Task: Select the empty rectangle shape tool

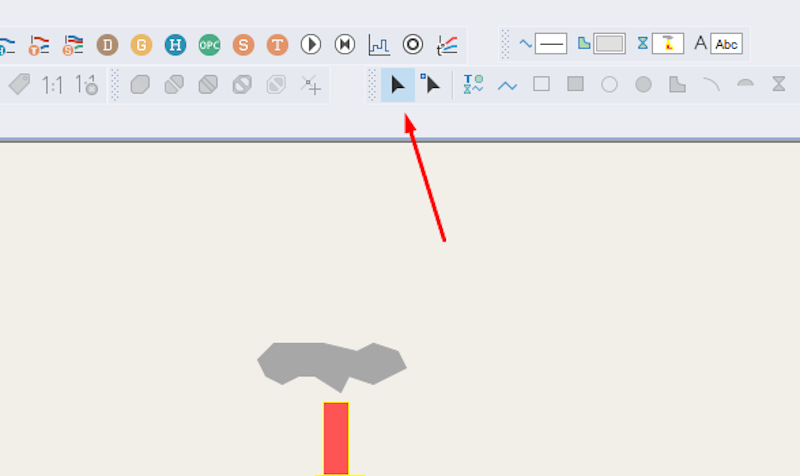Action: [541, 85]
